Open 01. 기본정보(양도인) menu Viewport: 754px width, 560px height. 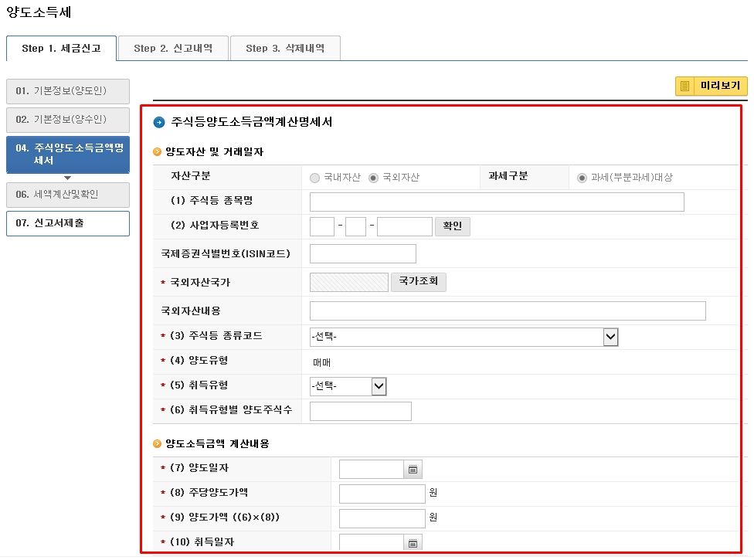68,91
